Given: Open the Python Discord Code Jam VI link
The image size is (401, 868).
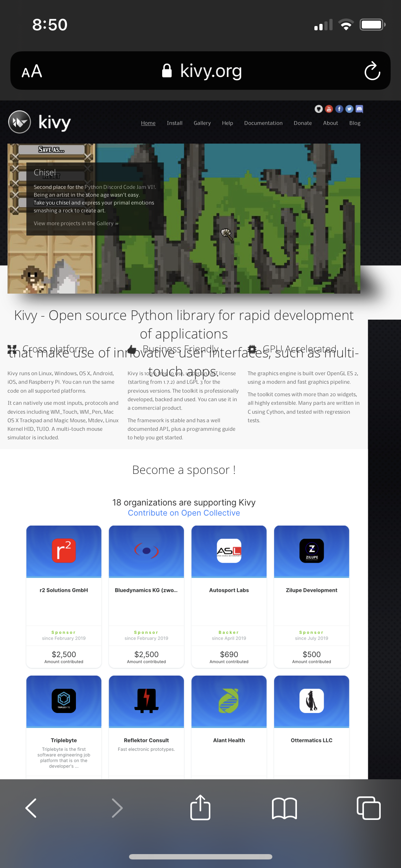Looking at the screenshot, I should [x=120, y=187].
